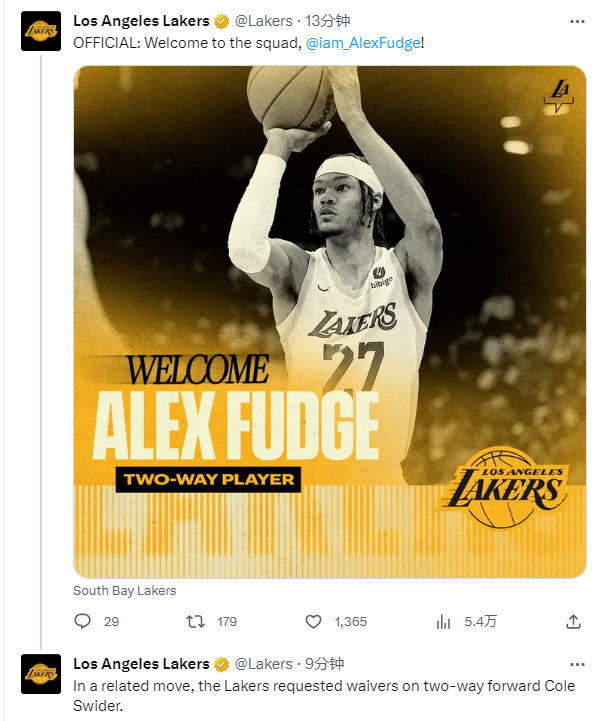
Task: Reply to the Alex Fudge welcome tweet
Action: click(83, 621)
